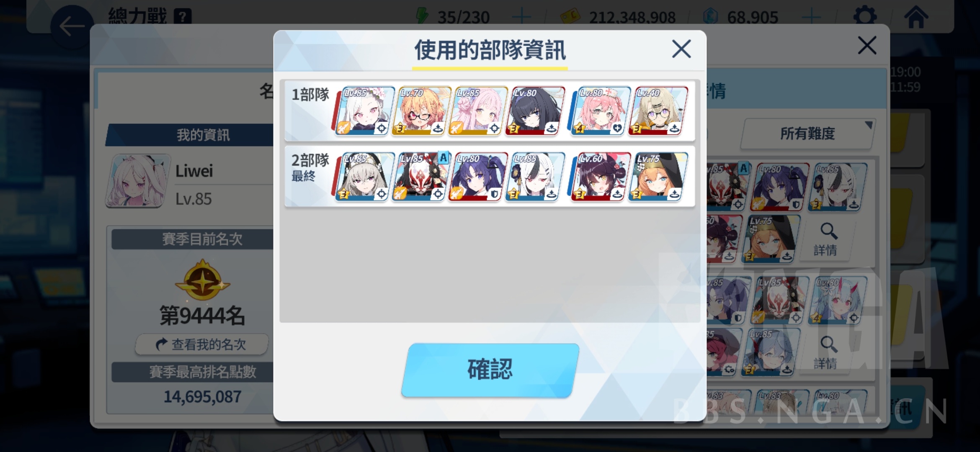Select Lv.70 orange-haired glasses student in team 1

tap(421, 111)
